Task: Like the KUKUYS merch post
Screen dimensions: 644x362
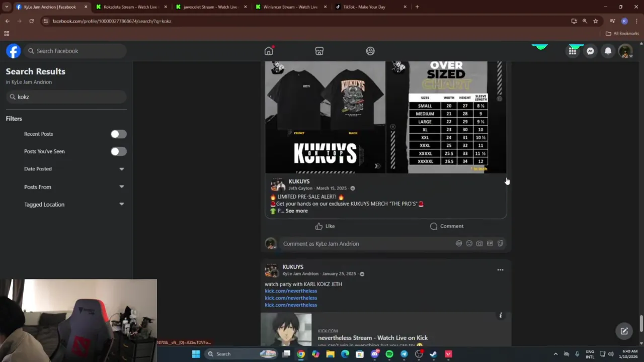Action: tap(325, 226)
